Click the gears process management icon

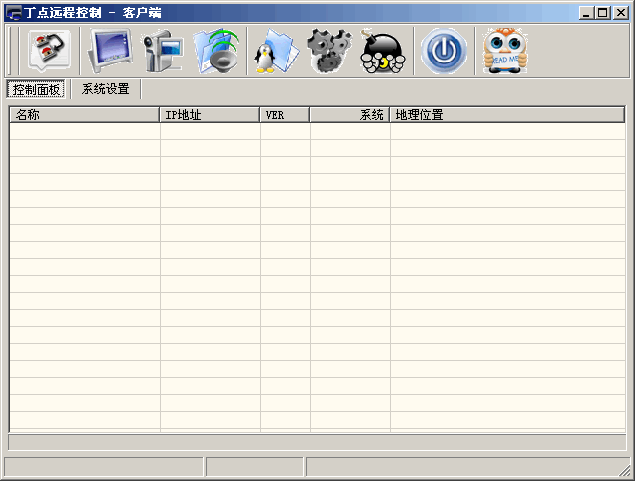pos(330,51)
